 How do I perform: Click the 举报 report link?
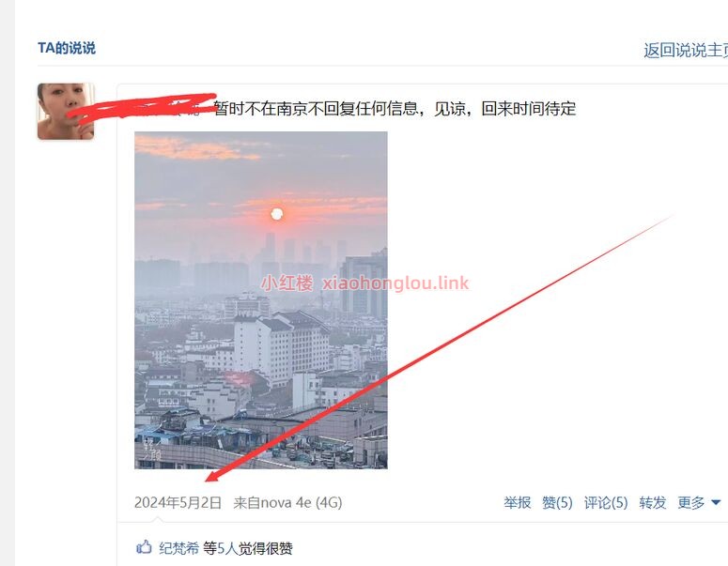pos(518,502)
